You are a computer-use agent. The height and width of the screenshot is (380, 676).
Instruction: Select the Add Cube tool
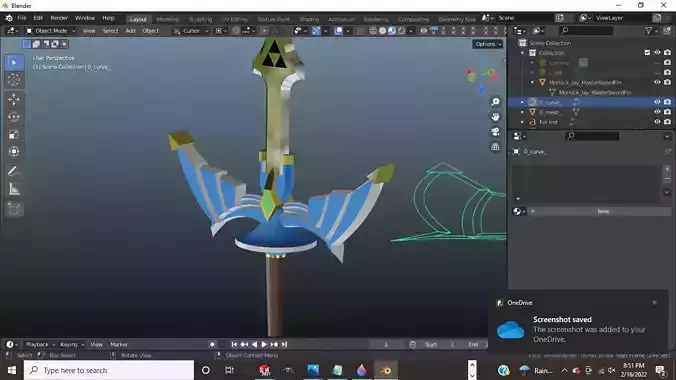tap(14, 209)
